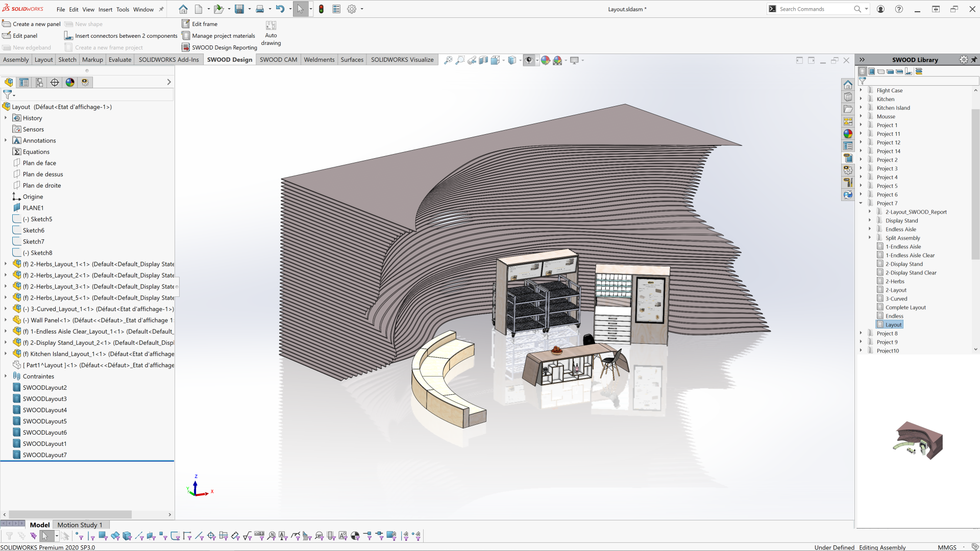Switch to the Weldments tab
Screen dimensions: 980x551
click(319, 60)
